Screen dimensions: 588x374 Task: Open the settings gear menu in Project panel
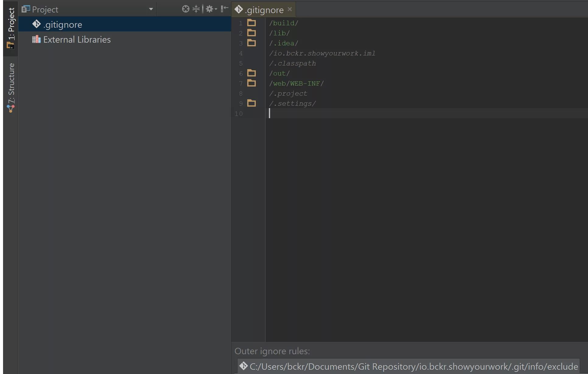click(211, 9)
